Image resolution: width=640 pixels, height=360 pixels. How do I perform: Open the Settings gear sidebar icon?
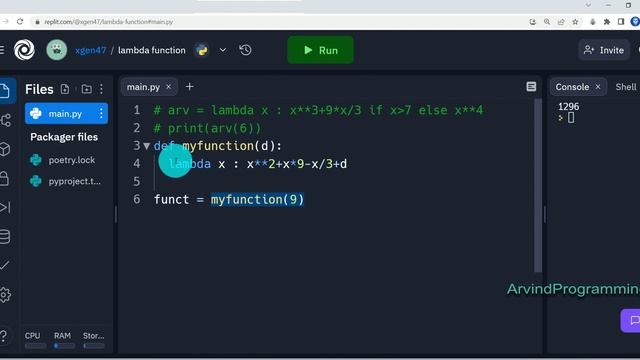pyautogui.click(x=5, y=295)
